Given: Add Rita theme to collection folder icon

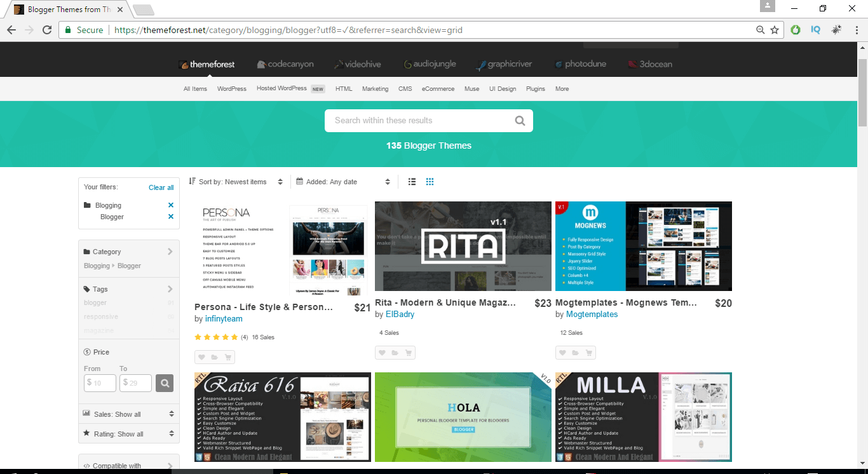Looking at the screenshot, I should [395, 353].
